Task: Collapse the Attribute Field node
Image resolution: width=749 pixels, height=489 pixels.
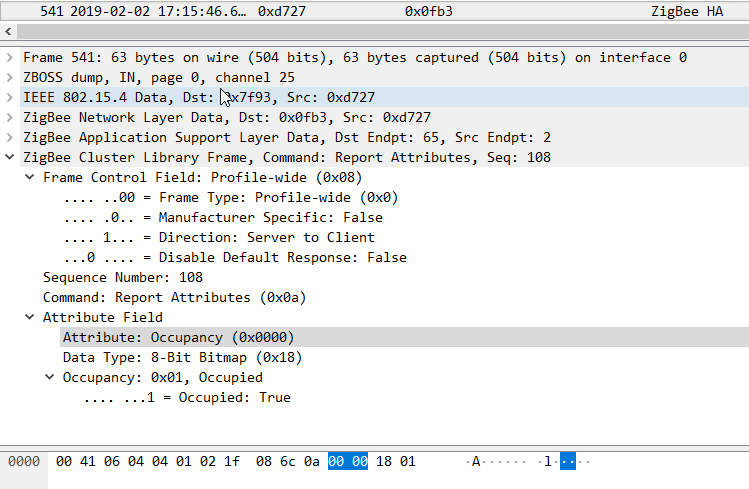Action: coord(30,317)
